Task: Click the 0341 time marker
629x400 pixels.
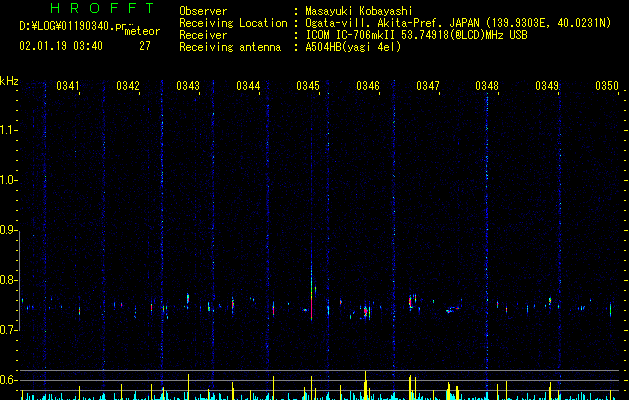Action: tap(68, 85)
